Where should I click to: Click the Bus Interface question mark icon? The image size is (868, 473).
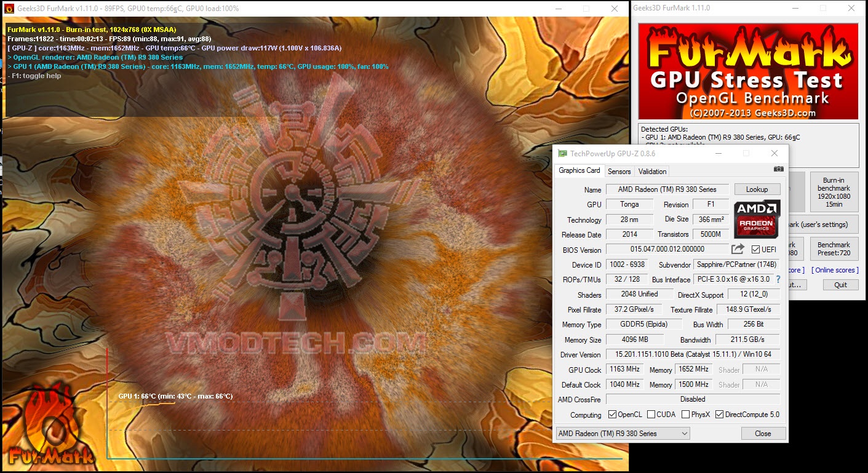click(x=778, y=279)
